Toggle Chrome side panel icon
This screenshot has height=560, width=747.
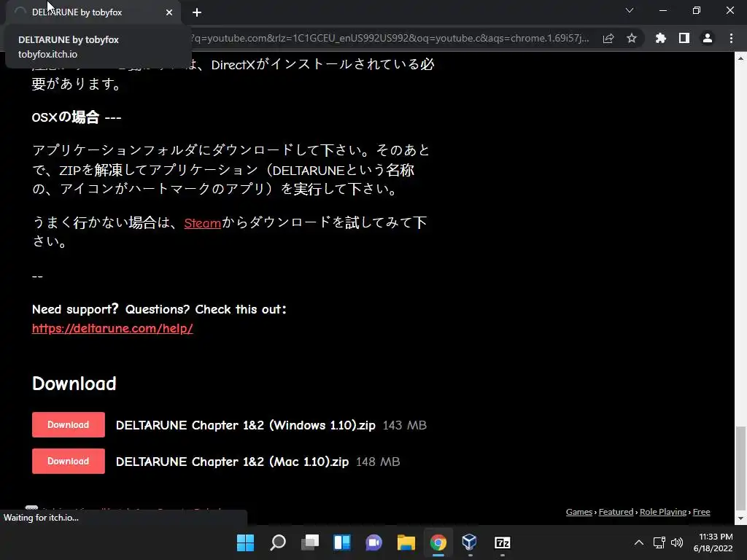coord(684,38)
